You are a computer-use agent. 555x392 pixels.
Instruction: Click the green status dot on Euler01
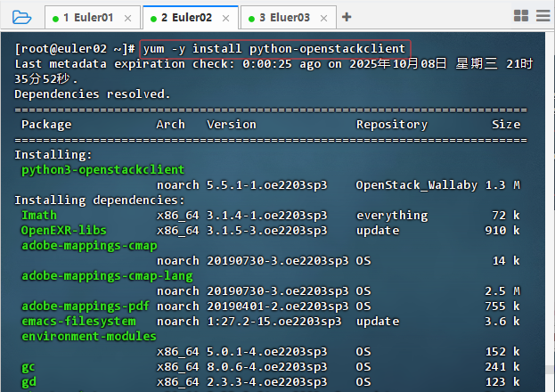[55, 19]
